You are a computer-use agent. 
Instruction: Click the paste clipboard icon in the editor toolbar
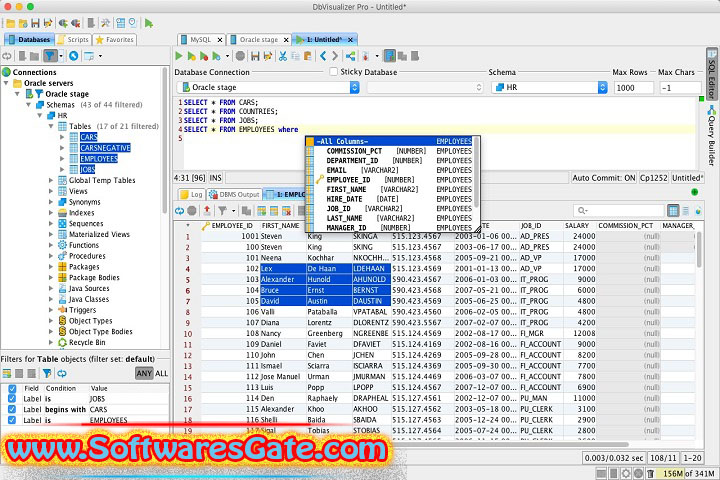[x=308, y=56]
